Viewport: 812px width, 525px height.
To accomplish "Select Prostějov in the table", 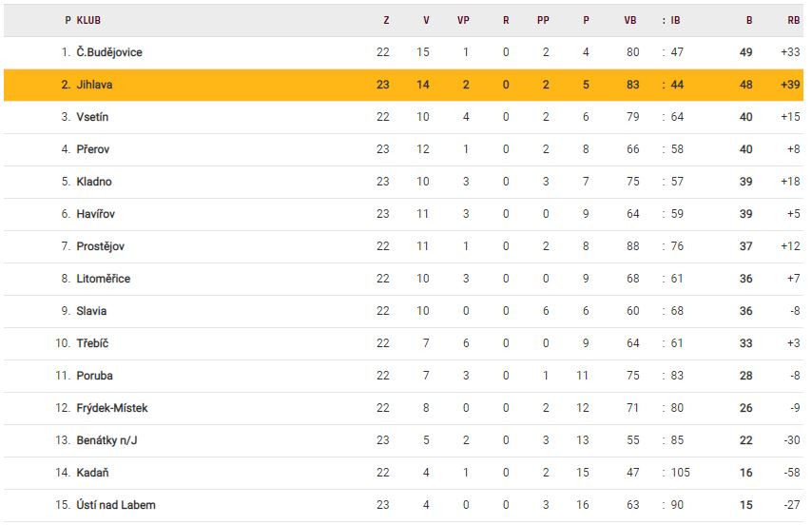I will pos(101,246).
